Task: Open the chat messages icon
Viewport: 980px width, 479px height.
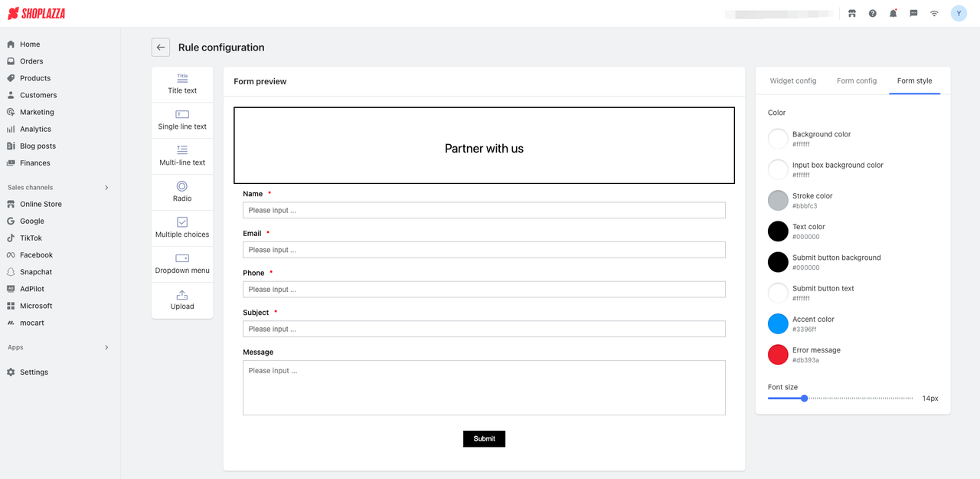Action: pyautogui.click(x=913, y=14)
